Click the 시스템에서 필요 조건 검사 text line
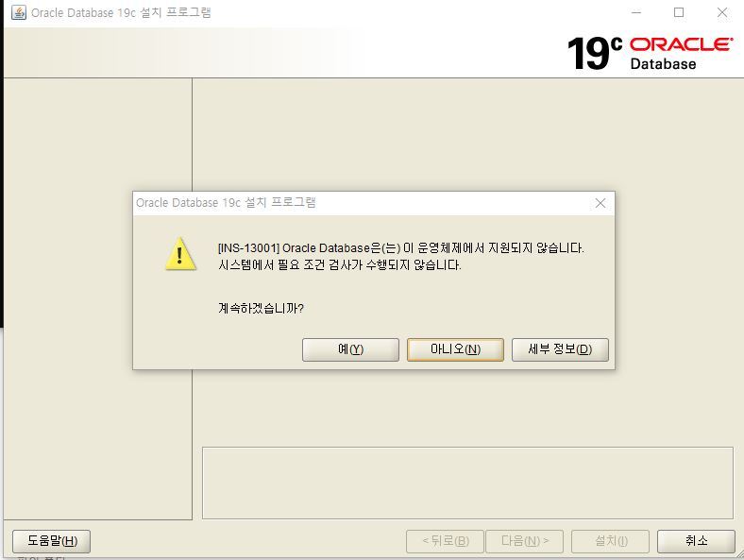This screenshot has width=744, height=560. click(340, 264)
